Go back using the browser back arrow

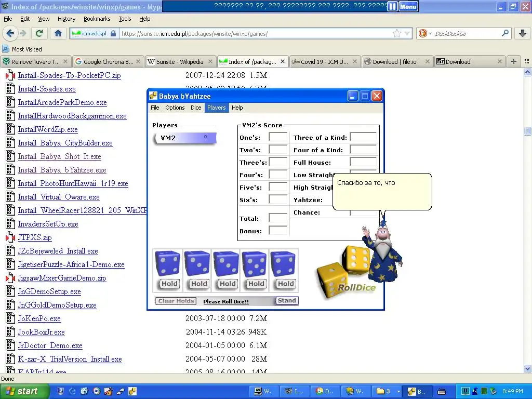coord(10,33)
